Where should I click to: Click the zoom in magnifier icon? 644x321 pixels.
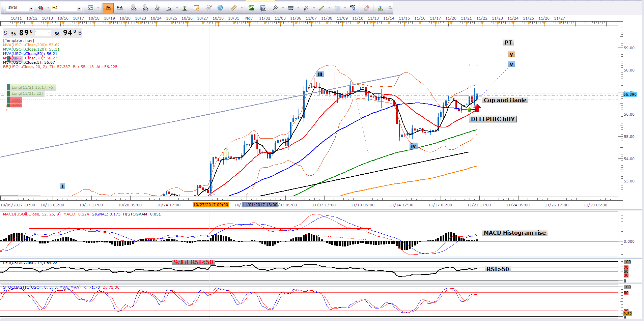(x=134, y=8)
